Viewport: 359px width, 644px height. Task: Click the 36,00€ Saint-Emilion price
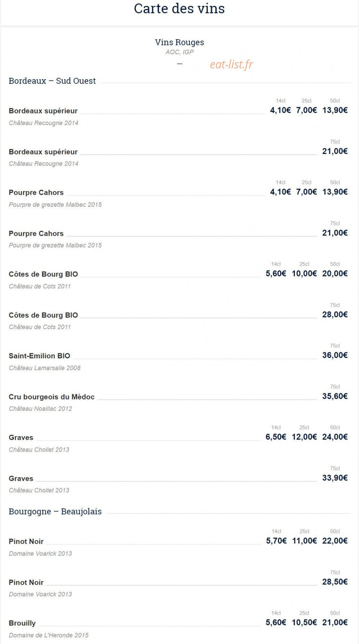(x=335, y=355)
